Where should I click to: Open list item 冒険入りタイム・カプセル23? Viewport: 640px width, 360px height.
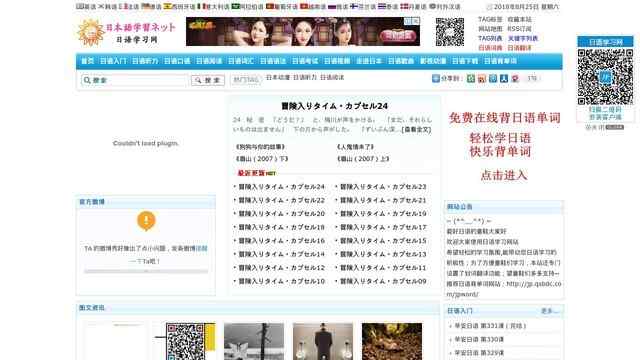pyautogui.click(x=383, y=187)
